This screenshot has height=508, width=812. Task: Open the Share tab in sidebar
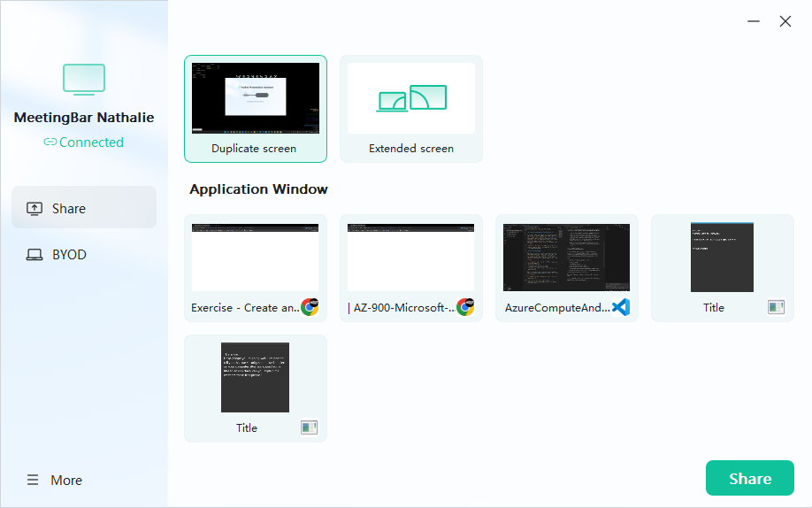84,209
